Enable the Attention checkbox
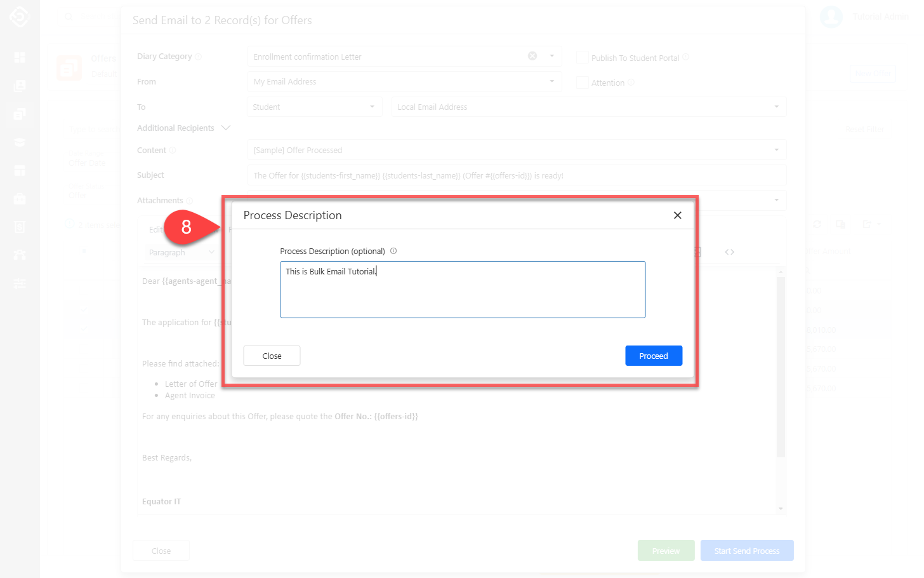Screen dimensions: 924x578 click(582, 83)
